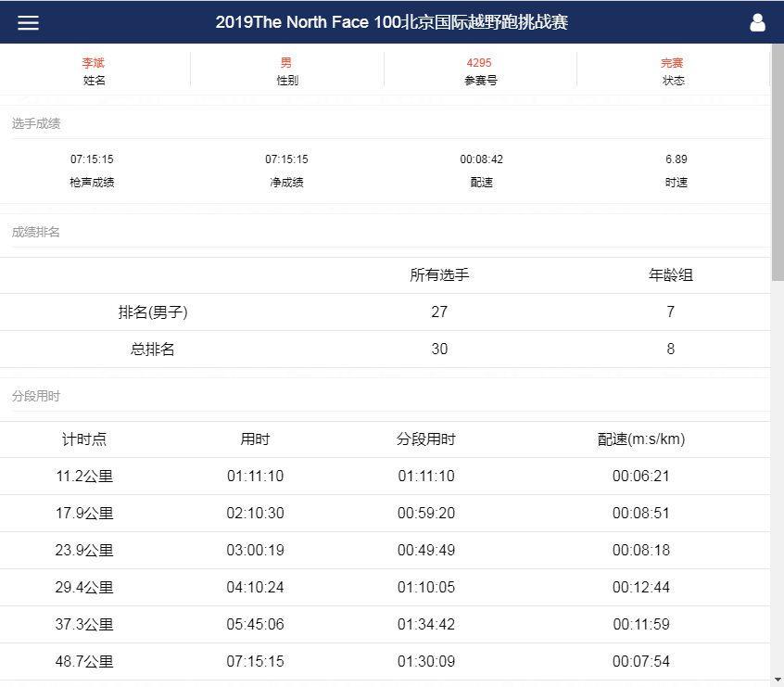This screenshot has width=784, height=687.
Task: Collapse the 成绩排名 section
Action: click(x=25, y=232)
